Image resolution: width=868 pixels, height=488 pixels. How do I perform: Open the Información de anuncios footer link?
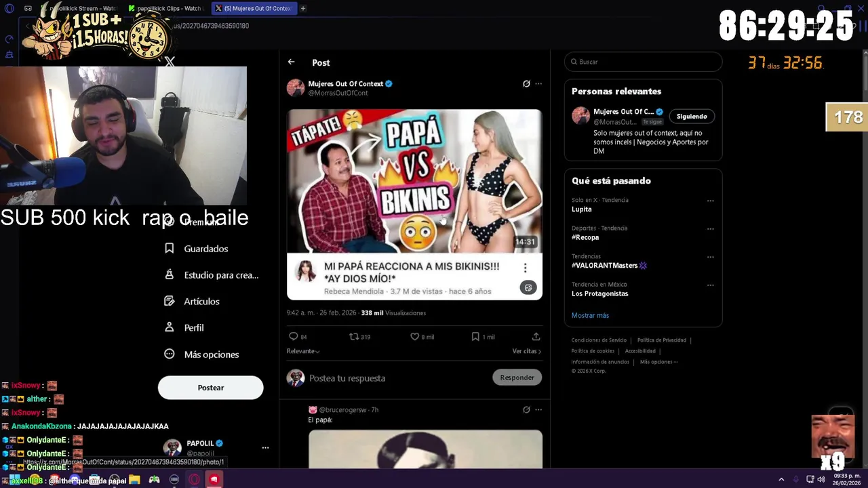point(600,362)
